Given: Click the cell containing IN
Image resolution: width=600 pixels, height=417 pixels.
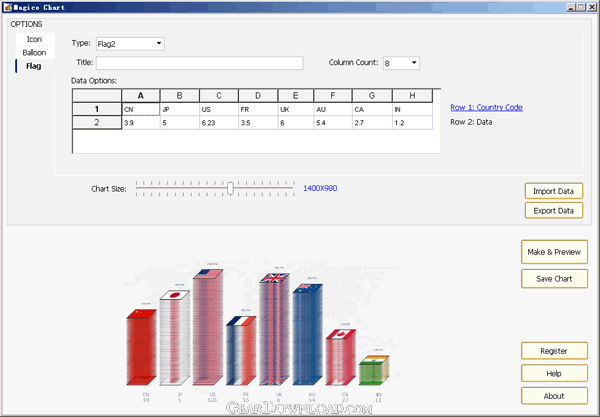Looking at the screenshot, I should (x=412, y=109).
